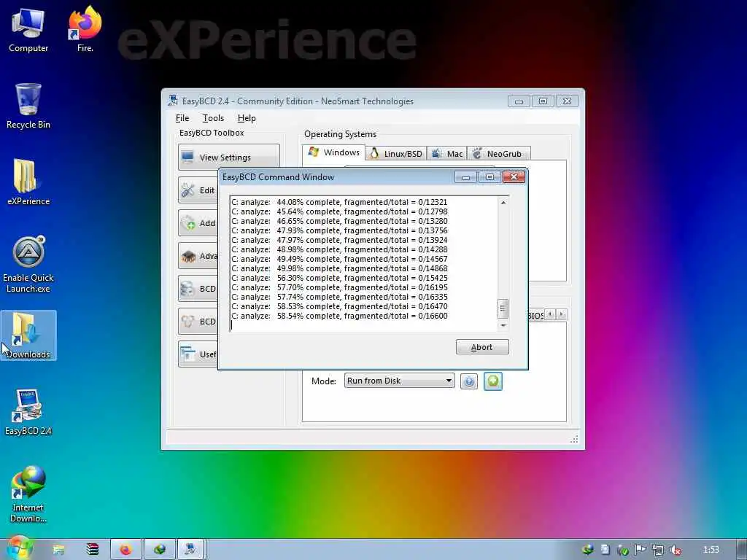
Task: Open the eXPerience folder on desktop
Action: coord(28,182)
